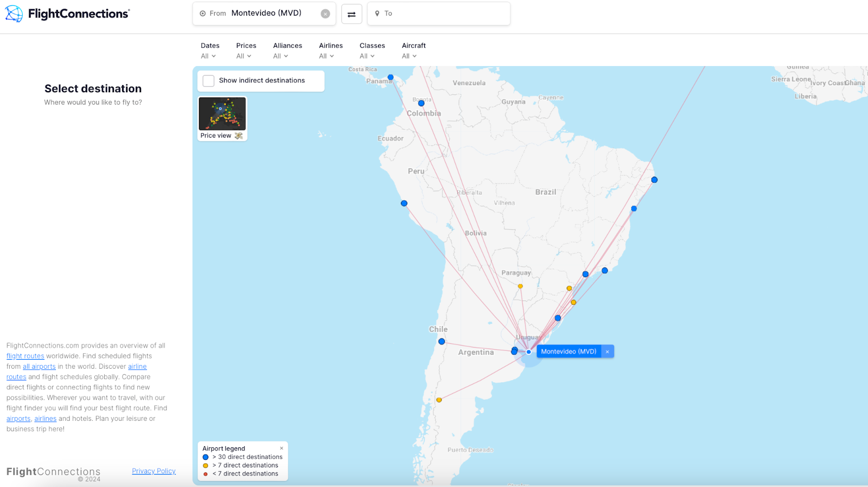
Task: Click the Venezuela country label on map
Action: tap(469, 83)
